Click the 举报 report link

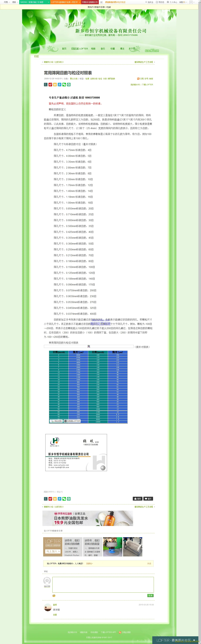pyautogui.click(x=151, y=78)
